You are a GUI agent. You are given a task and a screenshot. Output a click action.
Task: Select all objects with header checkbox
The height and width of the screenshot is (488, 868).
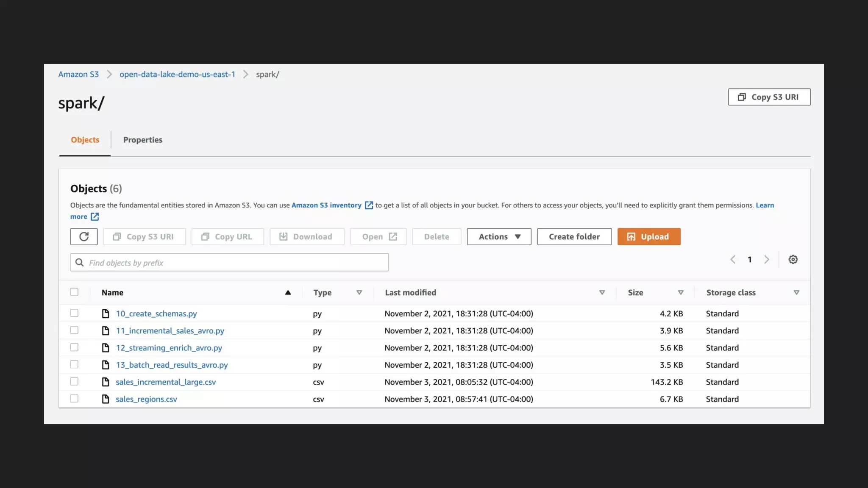click(74, 292)
